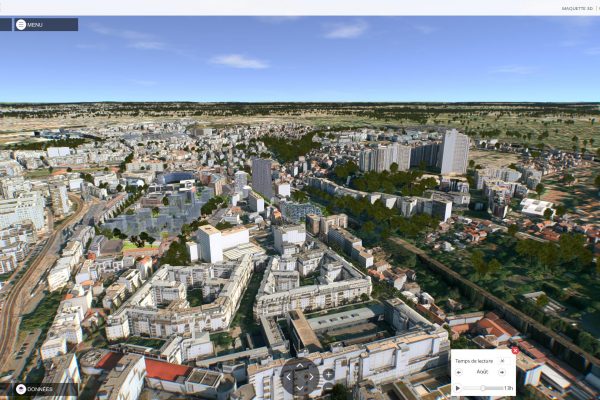Start the sun-time playback
The image size is (600, 400).
(458, 388)
